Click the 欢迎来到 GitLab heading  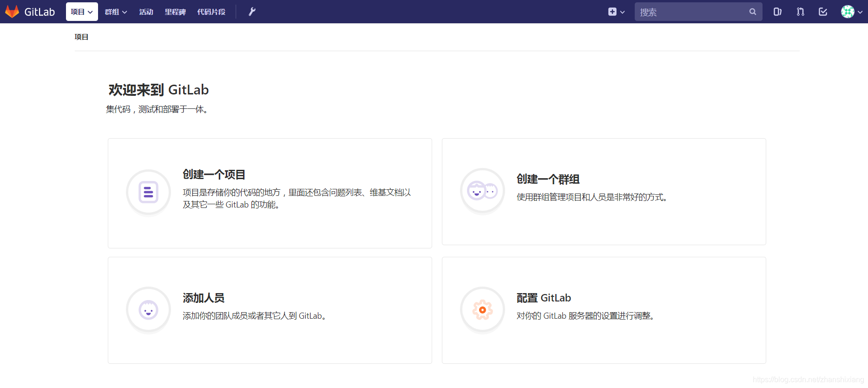point(158,90)
